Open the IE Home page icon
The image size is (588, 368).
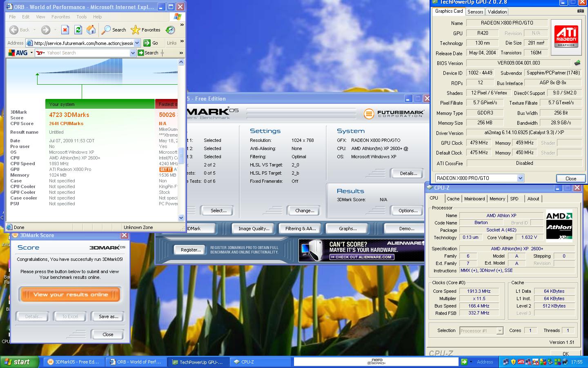[x=91, y=30]
